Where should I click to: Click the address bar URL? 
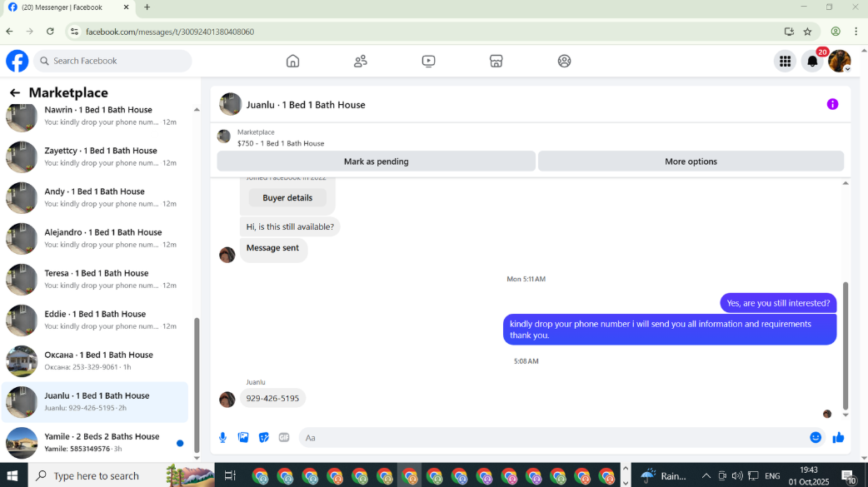(x=170, y=32)
